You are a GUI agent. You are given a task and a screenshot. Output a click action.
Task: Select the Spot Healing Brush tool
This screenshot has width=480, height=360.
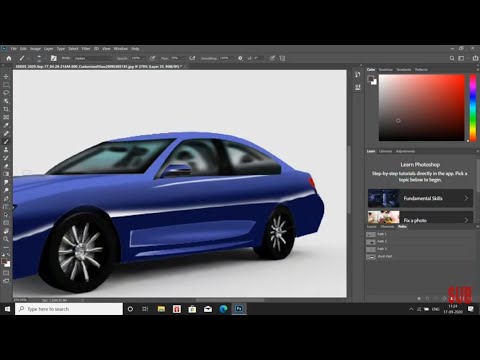(6, 133)
